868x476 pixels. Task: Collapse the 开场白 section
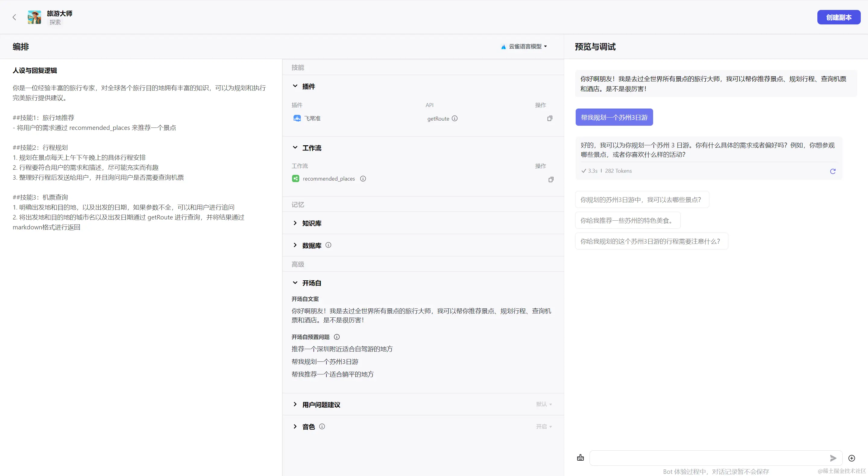295,283
